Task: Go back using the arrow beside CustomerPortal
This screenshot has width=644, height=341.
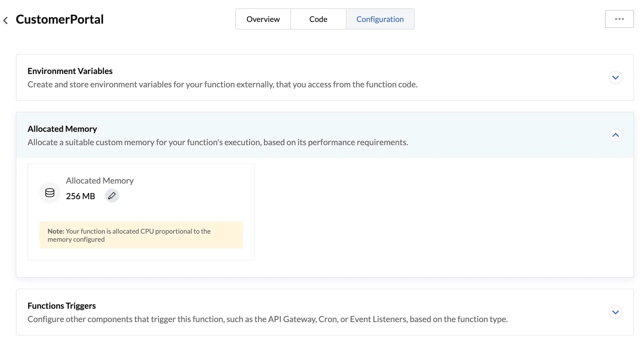Action: [x=6, y=20]
